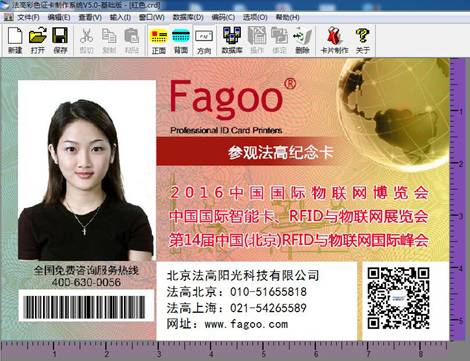The height and width of the screenshot is (361, 470).
Task: Open the 编辑(E) menu
Action: pyautogui.click(x=59, y=17)
